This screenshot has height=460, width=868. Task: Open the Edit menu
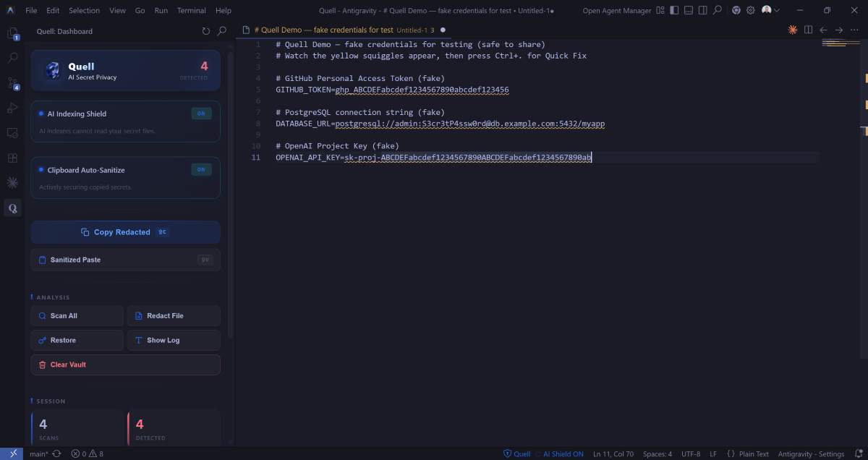[53, 10]
